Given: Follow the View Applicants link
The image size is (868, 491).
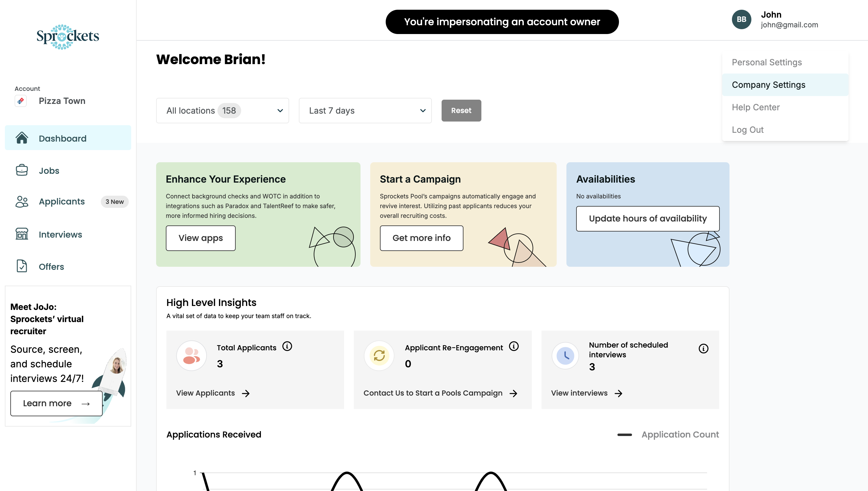Looking at the screenshot, I should click(213, 393).
